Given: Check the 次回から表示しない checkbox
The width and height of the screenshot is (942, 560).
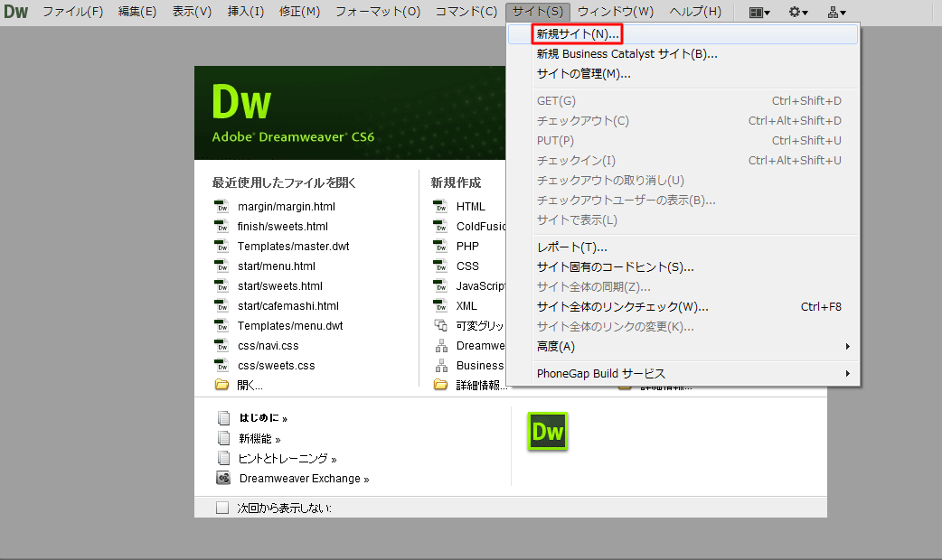Looking at the screenshot, I should 222,508.
